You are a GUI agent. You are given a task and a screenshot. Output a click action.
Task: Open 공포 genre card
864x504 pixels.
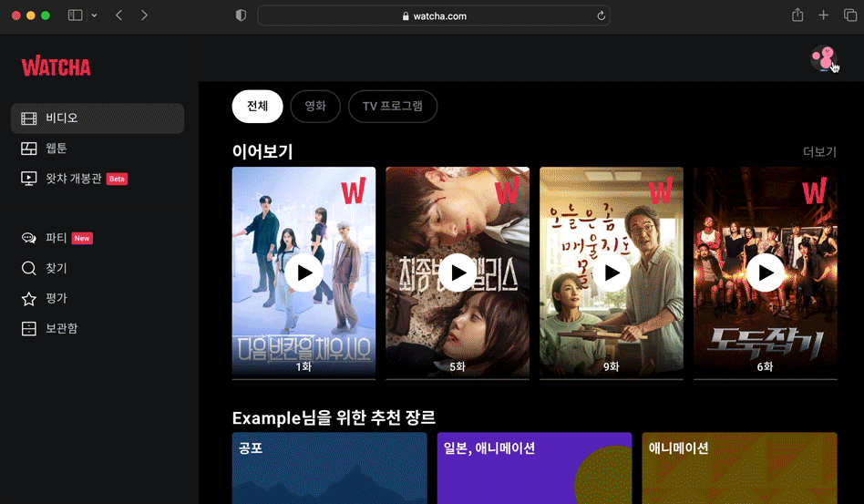330,468
